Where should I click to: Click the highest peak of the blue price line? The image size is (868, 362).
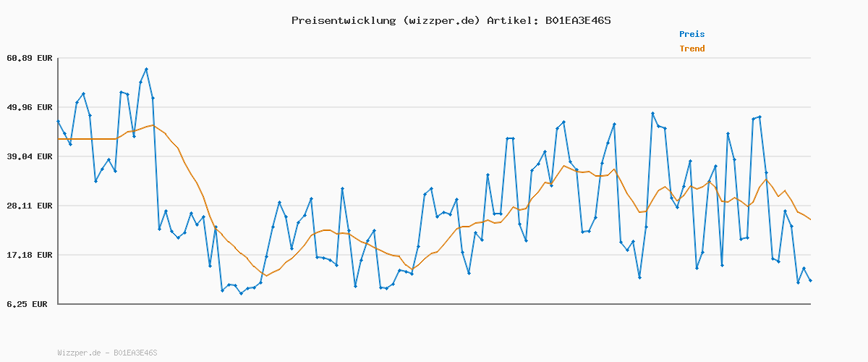click(x=146, y=69)
